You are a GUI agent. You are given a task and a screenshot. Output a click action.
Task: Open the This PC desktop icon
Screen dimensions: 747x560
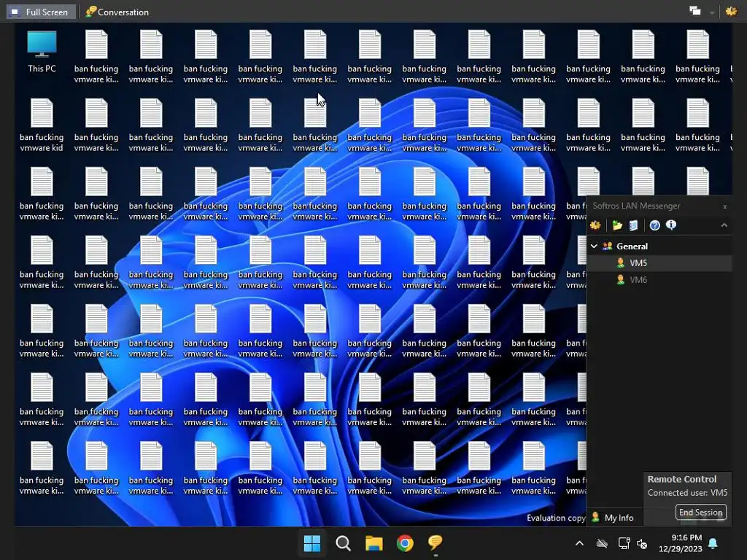42,52
